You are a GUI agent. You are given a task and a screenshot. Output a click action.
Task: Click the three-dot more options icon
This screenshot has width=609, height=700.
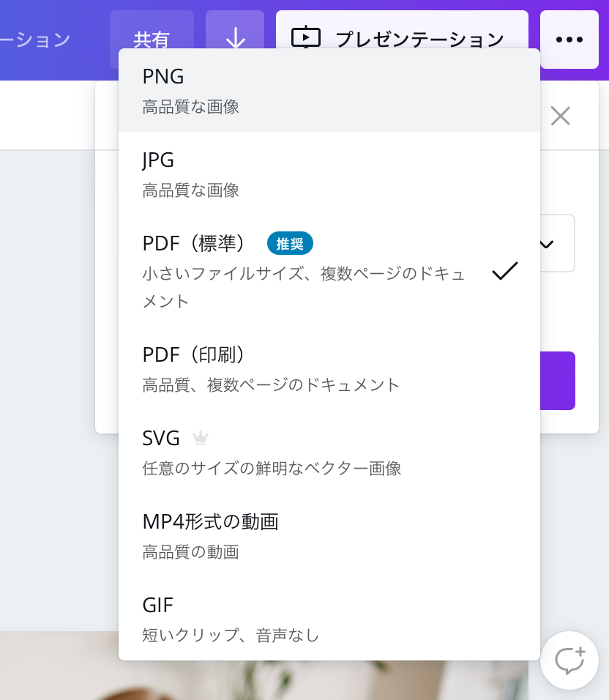569,40
